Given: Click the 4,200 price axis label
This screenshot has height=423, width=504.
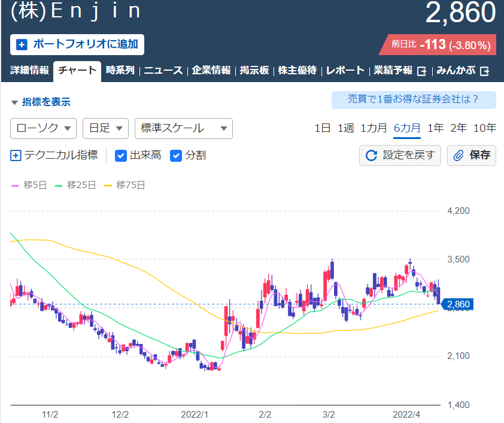Looking at the screenshot, I should 459,211.
